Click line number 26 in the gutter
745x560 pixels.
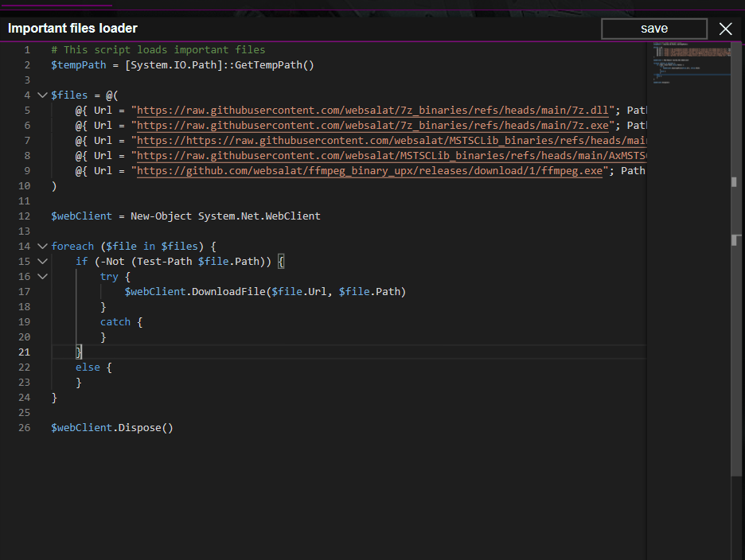coord(24,427)
